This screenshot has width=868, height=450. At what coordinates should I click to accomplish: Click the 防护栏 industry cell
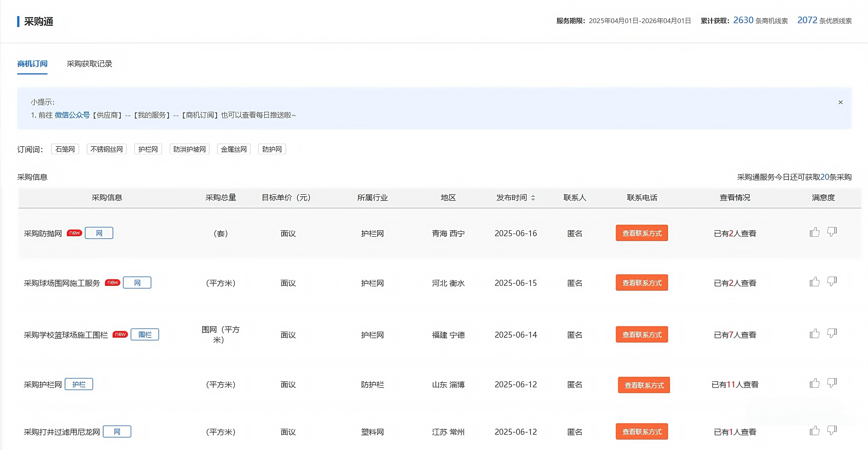click(x=372, y=385)
